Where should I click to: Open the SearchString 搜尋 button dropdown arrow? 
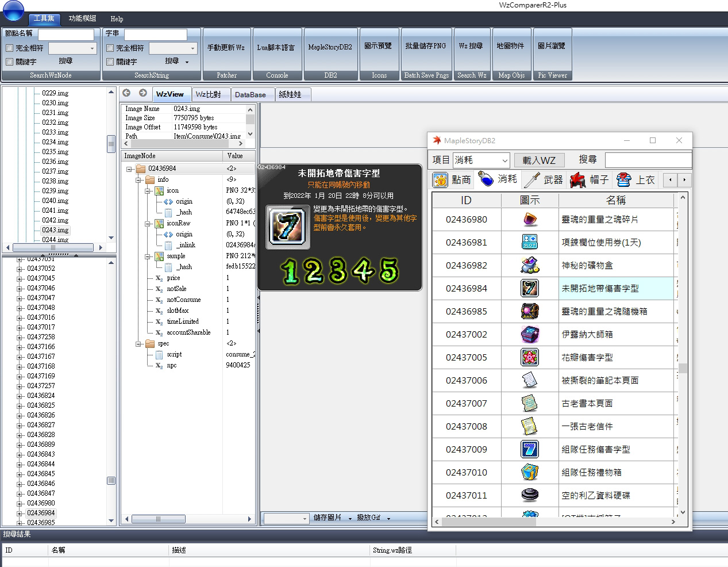(187, 62)
